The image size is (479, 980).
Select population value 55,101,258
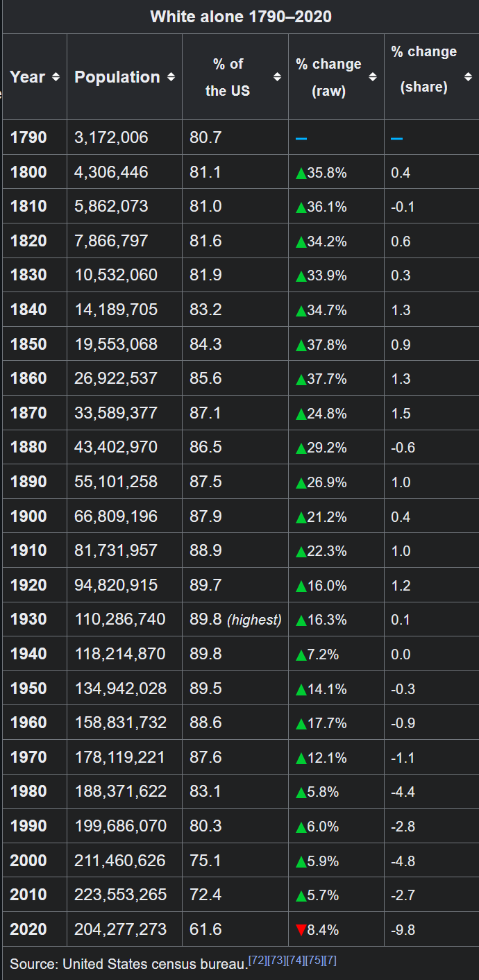click(x=116, y=482)
